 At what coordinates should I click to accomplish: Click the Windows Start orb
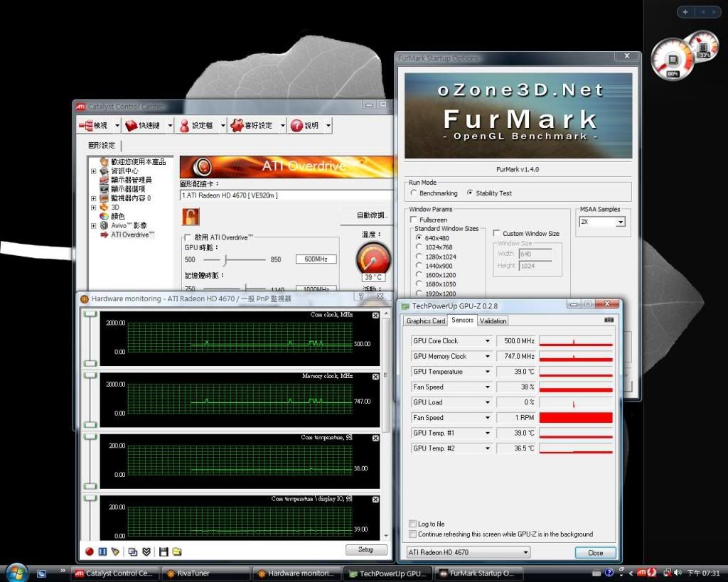point(16,573)
